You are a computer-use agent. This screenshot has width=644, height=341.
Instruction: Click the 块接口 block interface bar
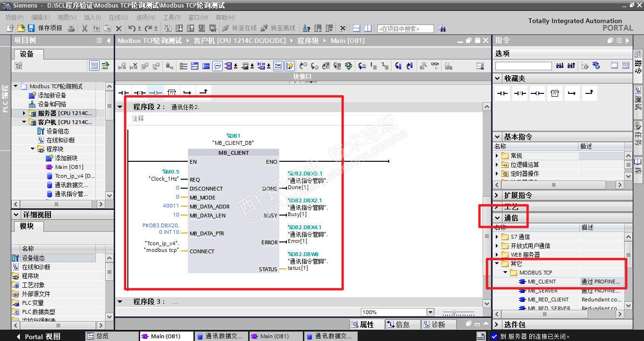point(302,76)
